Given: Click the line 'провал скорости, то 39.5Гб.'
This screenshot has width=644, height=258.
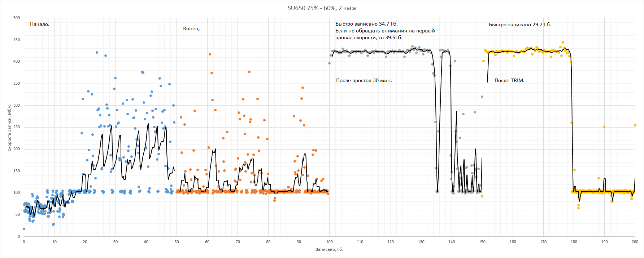Looking at the screenshot, I should 369,37.
